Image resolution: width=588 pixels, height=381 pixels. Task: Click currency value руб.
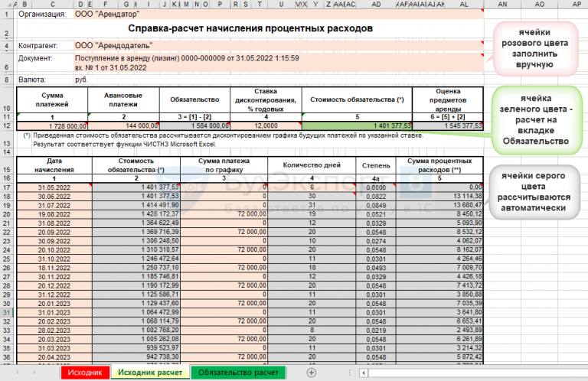tap(81, 80)
